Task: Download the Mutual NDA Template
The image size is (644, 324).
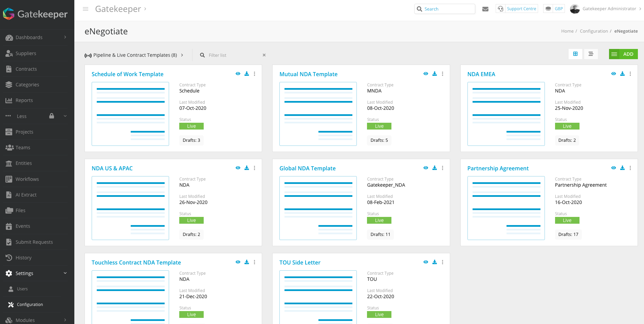Action: tap(435, 74)
